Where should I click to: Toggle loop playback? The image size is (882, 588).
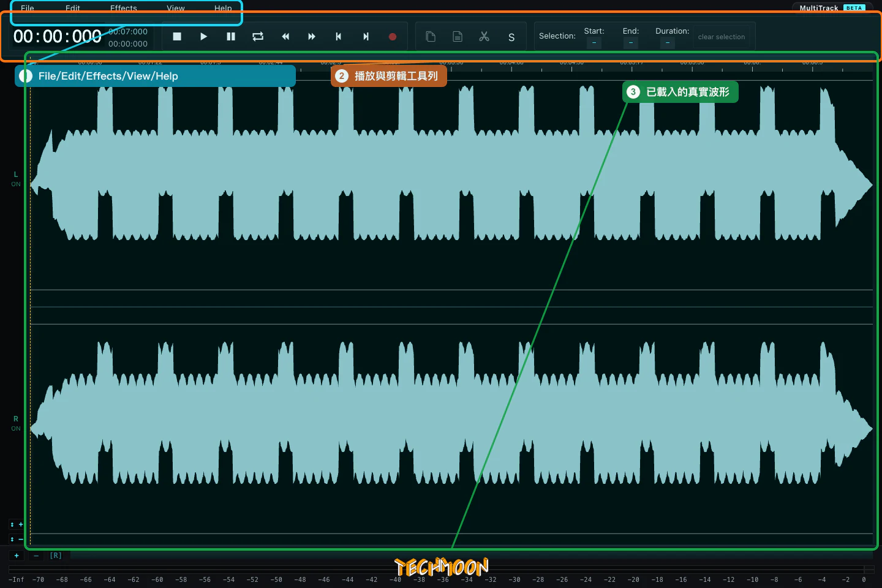tap(258, 37)
